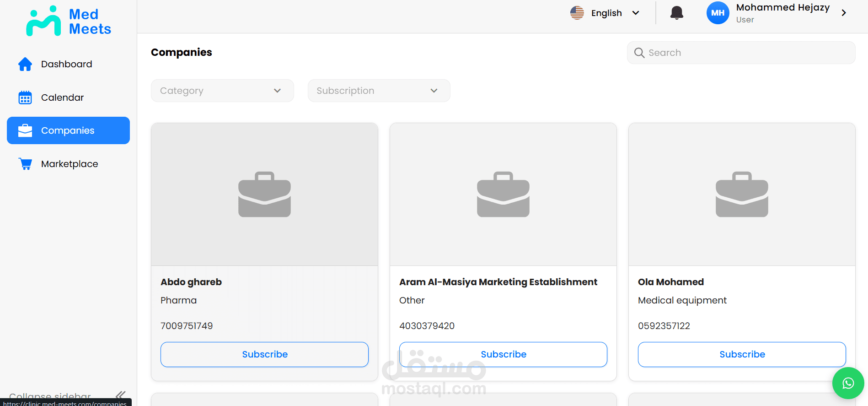Viewport: 868px width, 406px height.
Task: Click the MH user avatar
Action: (x=718, y=13)
